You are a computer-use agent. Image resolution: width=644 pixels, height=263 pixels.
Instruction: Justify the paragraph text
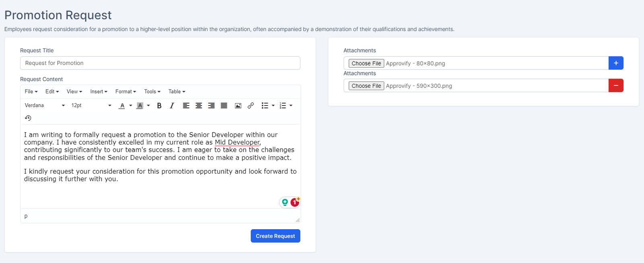[224, 105]
